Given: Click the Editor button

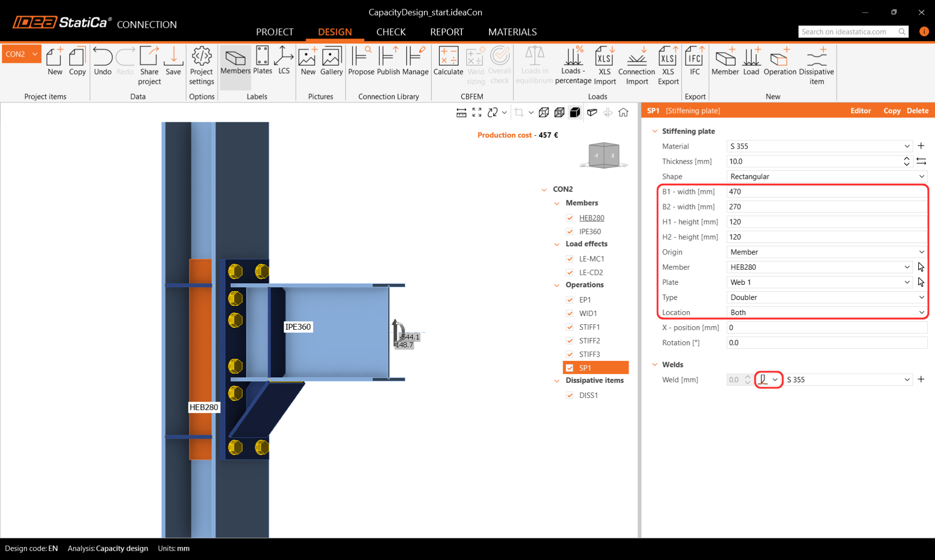Looking at the screenshot, I should click(860, 111).
